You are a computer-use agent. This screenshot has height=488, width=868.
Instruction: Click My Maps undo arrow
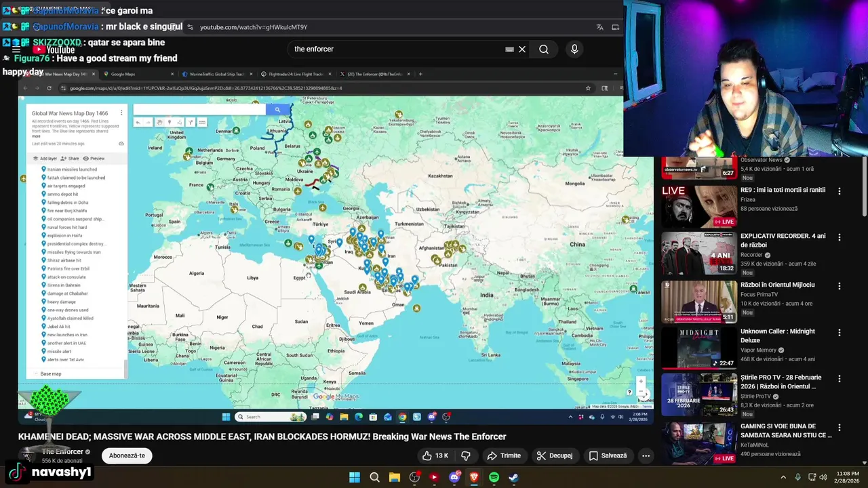[138, 123]
